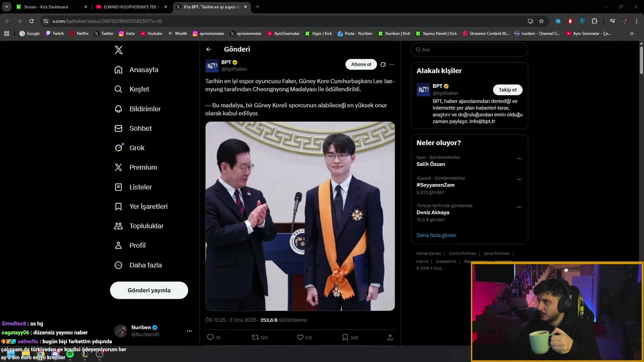This screenshot has width=644, height=362.
Task: Open the apps grid in bookmarks bar
Action: [x=7, y=34]
